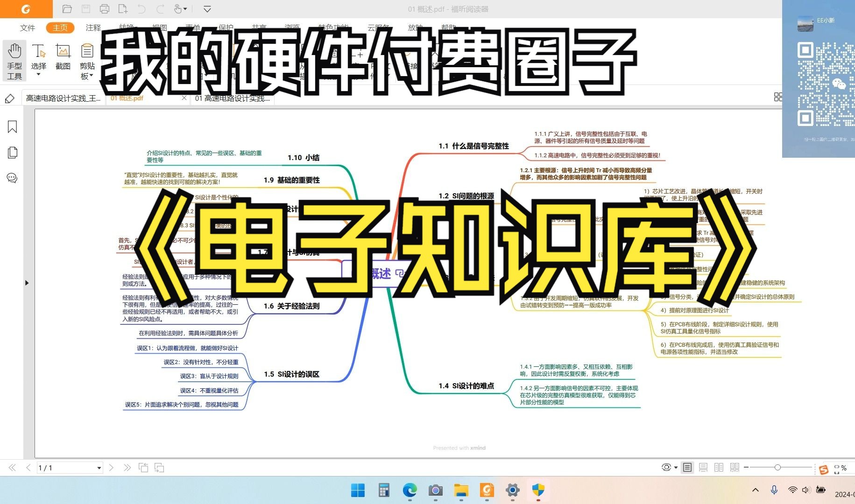Activate the 截图 snapshot tool

tap(63, 57)
